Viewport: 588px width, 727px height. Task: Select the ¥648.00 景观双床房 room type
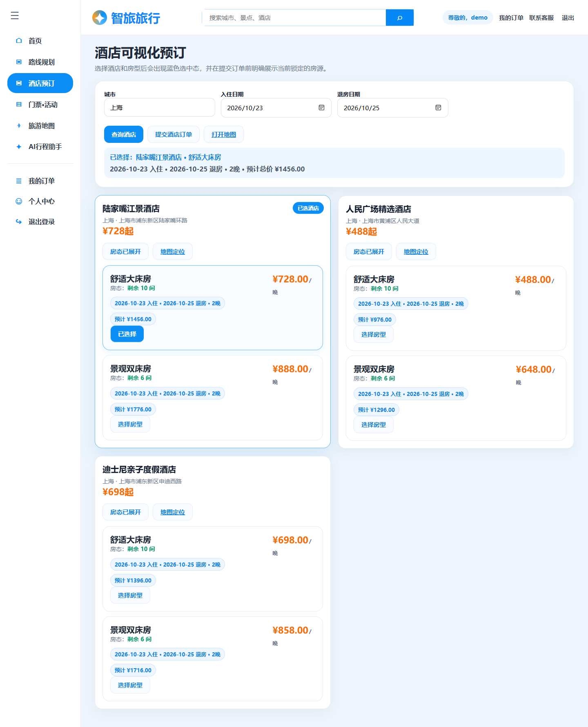374,425
